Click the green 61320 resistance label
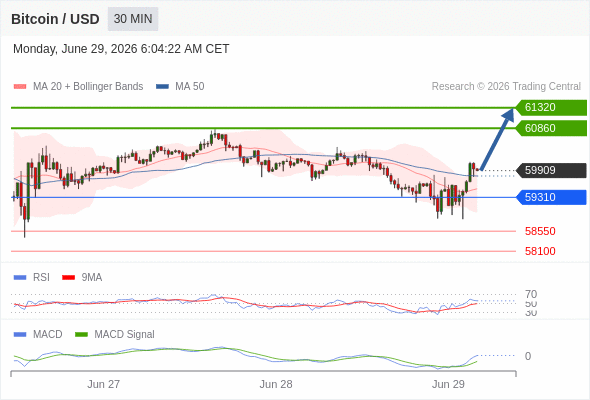The width and height of the screenshot is (590, 400). [551, 108]
